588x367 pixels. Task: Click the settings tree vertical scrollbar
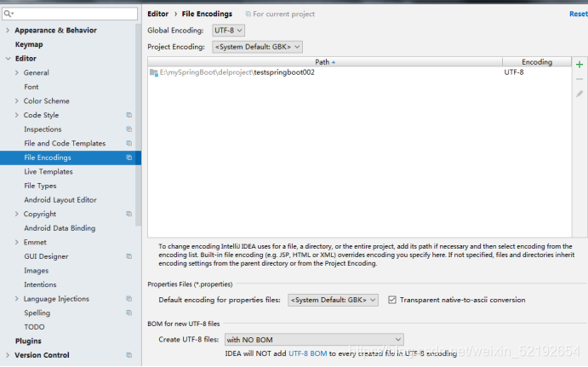pyautogui.click(x=139, y=123)
